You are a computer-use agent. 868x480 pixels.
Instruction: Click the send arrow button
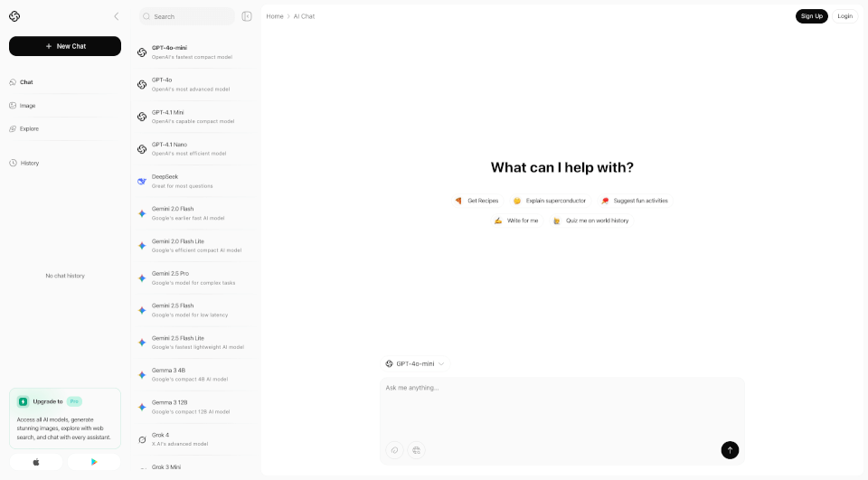click(x=730, y=450)
